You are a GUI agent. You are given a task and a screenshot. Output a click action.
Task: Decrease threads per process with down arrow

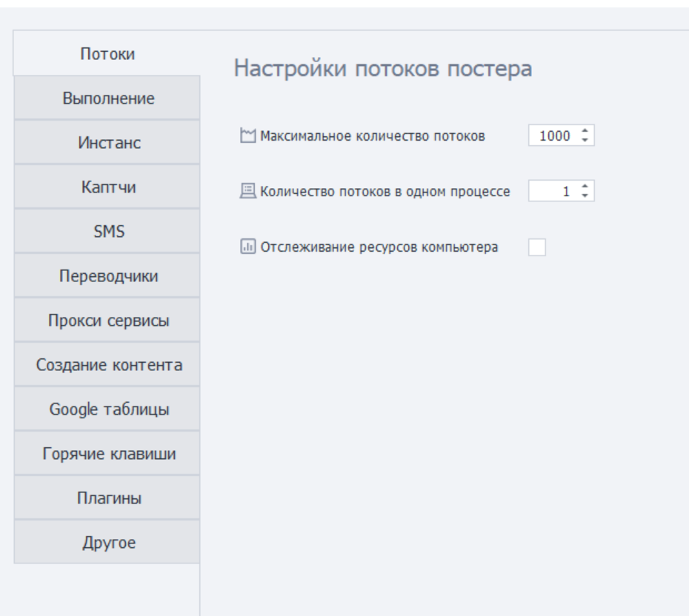585,195
